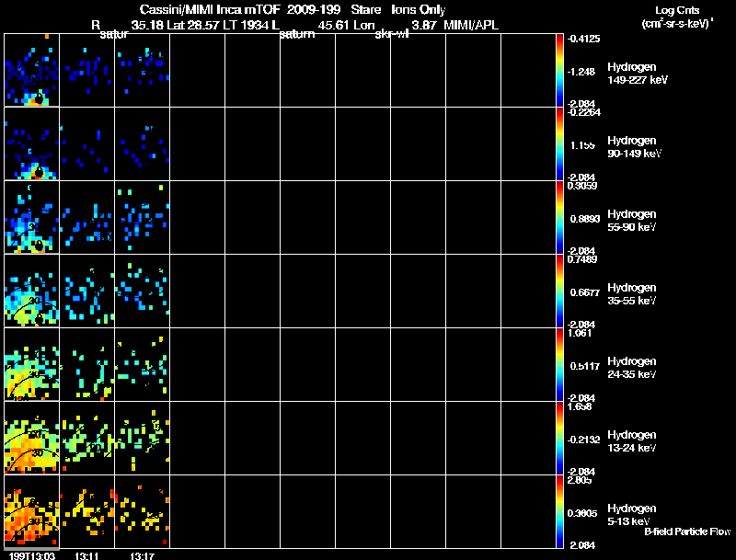Click the color bar for Hydrogen 5-13 keV

click(559, 511)
